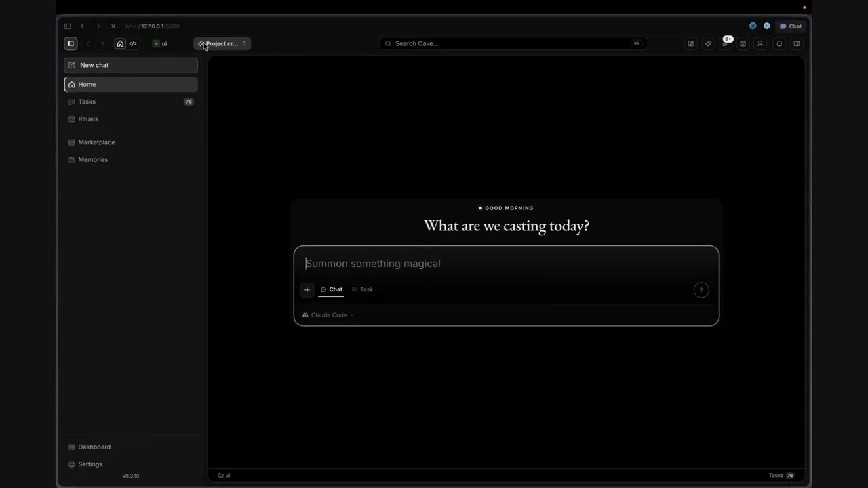Click the What are we casting today heading
The width and height of the screenshot is (868, 488).
[x=506, y=226]
